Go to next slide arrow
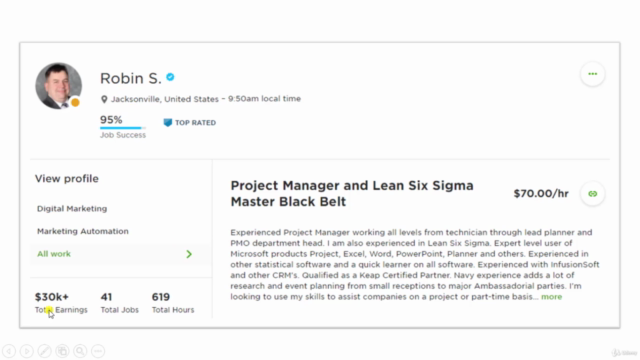Image resolution: width=640 pixels, height=360 pixels. [27, 351]
